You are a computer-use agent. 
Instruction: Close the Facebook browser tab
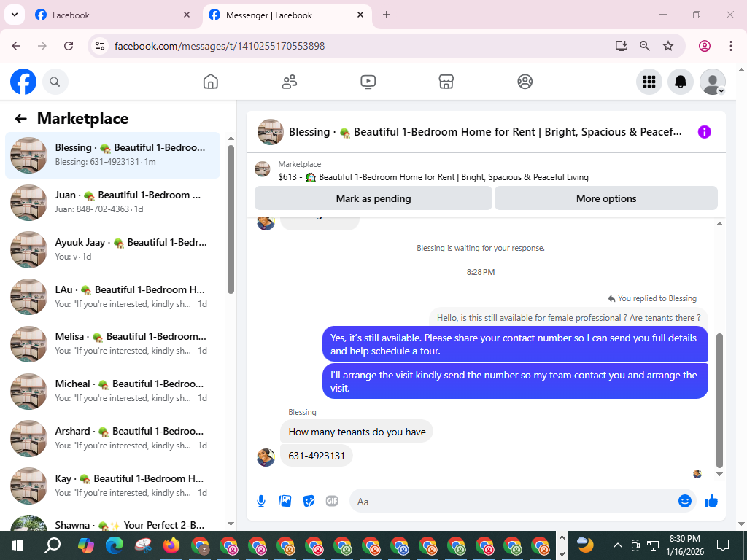(187, 15)
